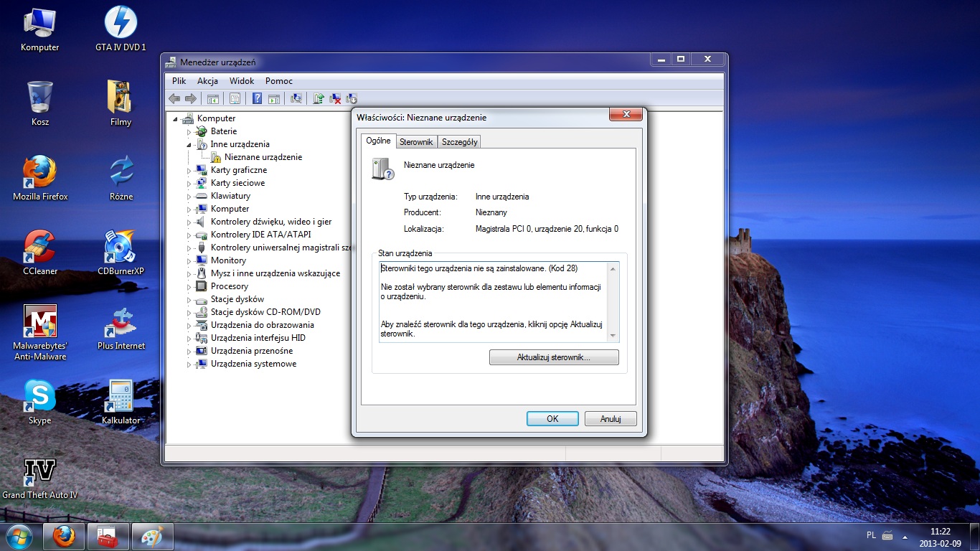
Task: Click the update driver software toolbar icon
Action: [318, 98]
